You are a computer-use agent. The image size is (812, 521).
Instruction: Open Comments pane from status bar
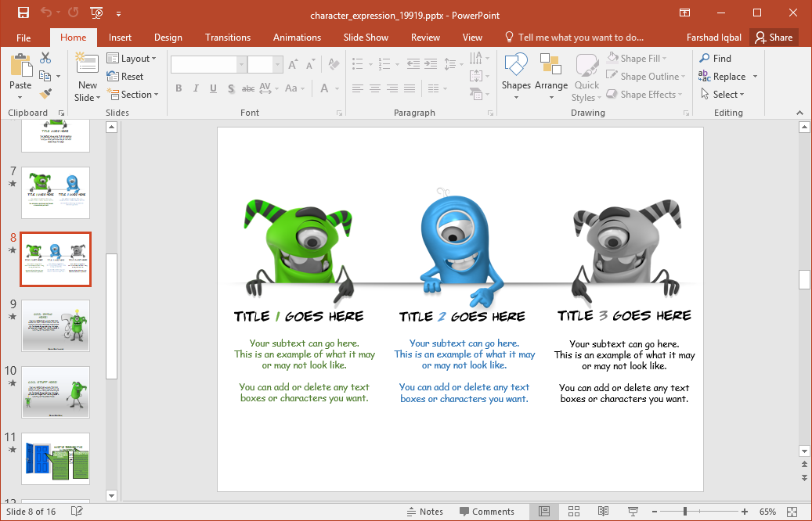(487, 511)
